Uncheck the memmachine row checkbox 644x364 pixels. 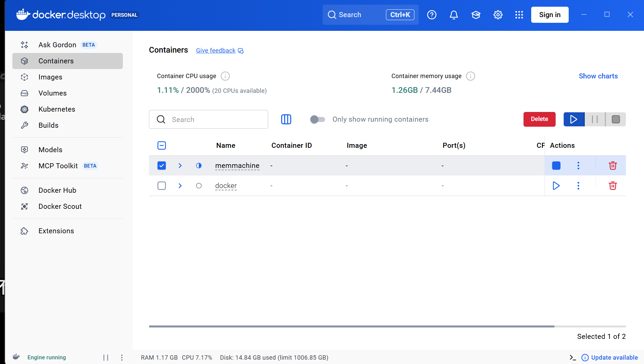[x=162, y=166]
